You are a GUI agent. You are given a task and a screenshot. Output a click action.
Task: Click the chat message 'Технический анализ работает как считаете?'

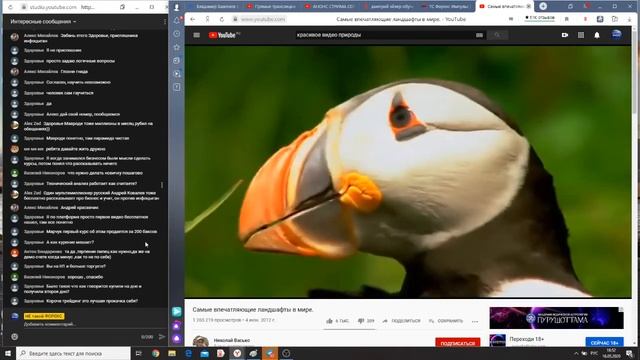click(92, 184)
